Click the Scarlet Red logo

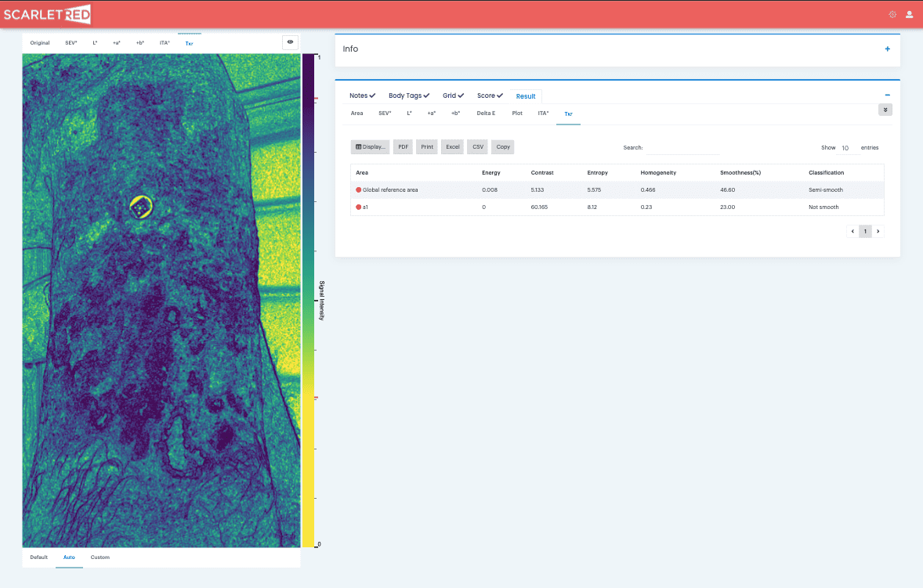point(47,14)
